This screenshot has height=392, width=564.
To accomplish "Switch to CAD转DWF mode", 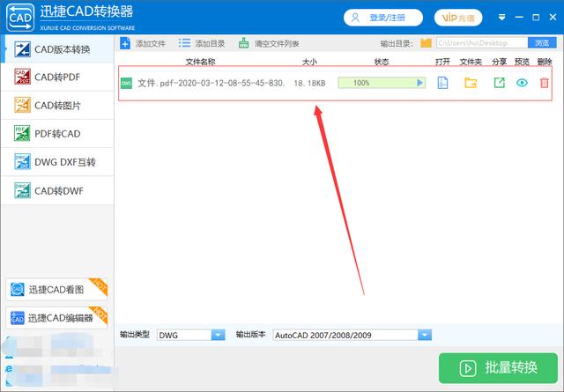I will tap(57, 190).
